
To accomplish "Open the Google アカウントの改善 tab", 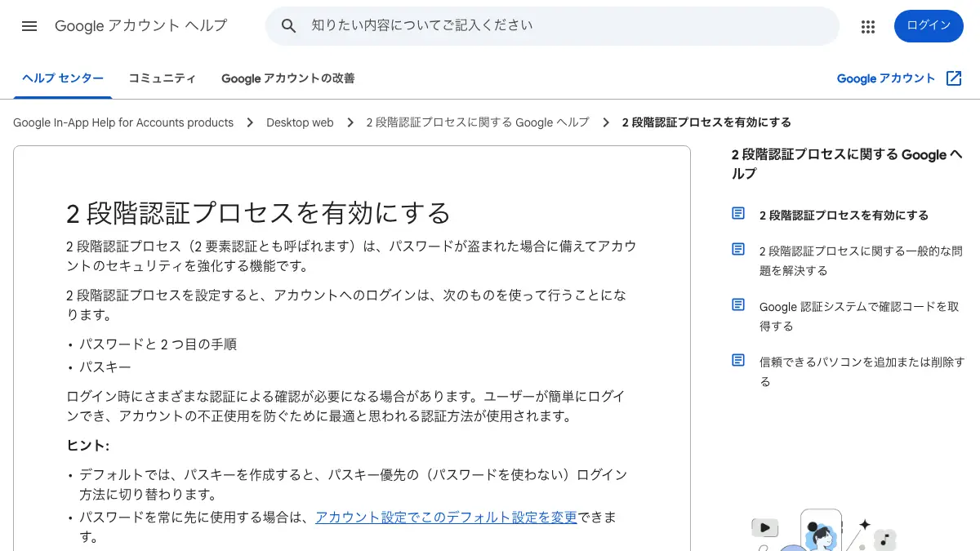I will pyautogui.click(x=287, y=78).
